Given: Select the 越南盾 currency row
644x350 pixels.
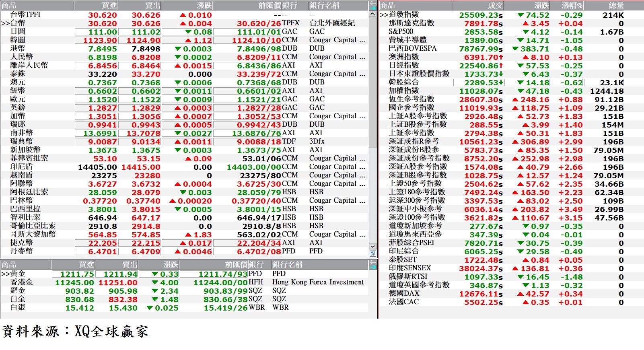Looking at the screenshot, I should click(x=184, y=175).
